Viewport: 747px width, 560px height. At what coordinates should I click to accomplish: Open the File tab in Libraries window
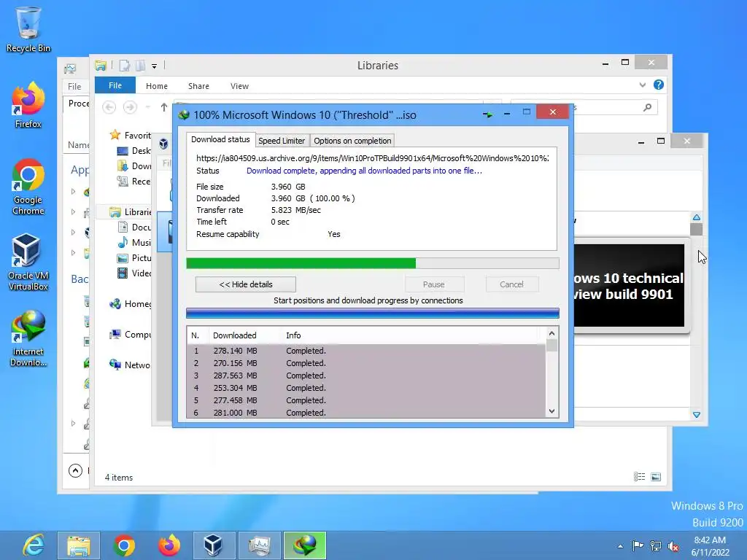click(x=115, y=86)
